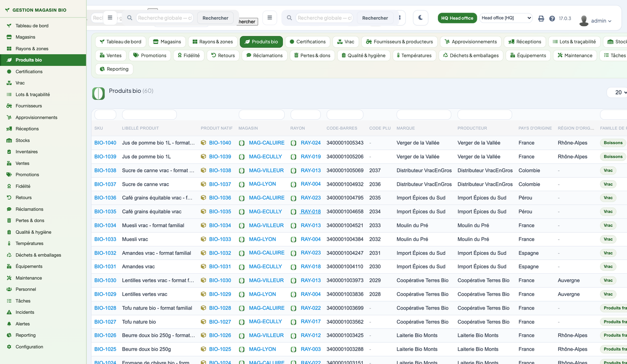Screen dimensions: 627x364
Task: Click the grid icon beside Rayons & zones in sidebar
Action: click(9, 49)
